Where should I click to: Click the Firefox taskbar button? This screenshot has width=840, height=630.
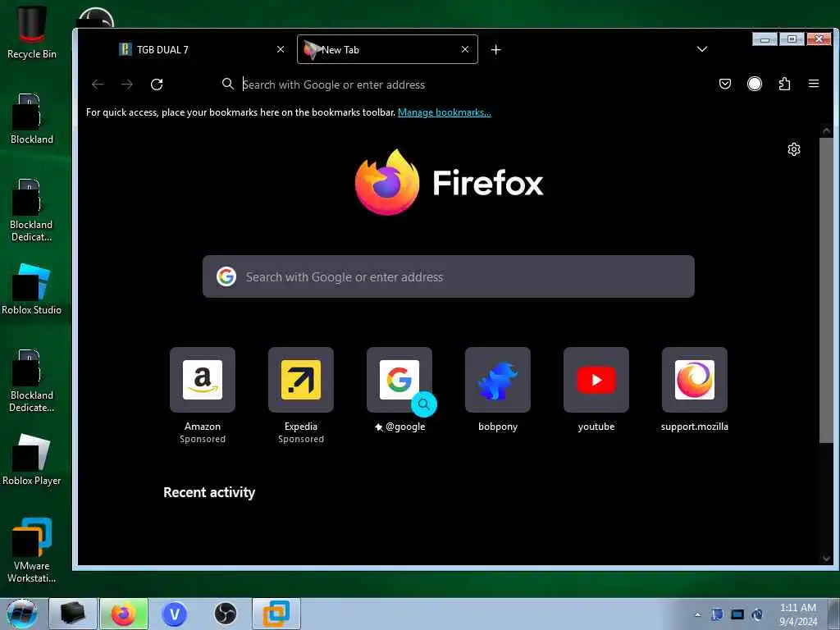click(124, 614)
